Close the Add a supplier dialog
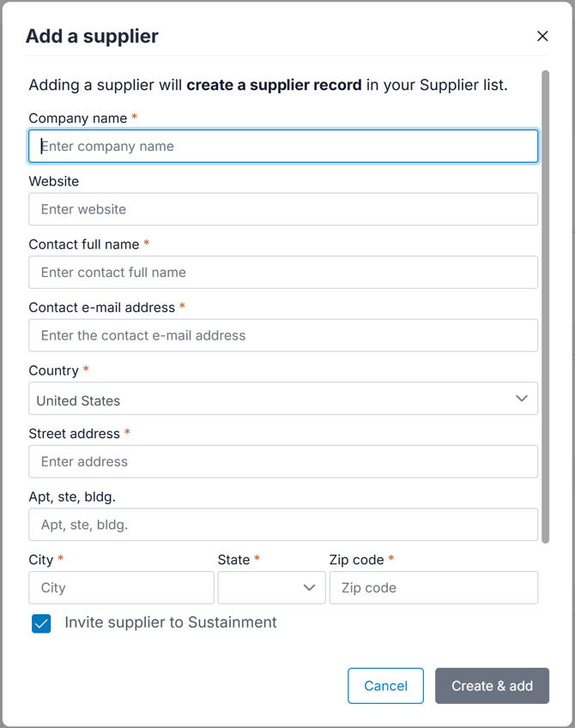This screenshot has width=575, height=728. coord(542,36)
